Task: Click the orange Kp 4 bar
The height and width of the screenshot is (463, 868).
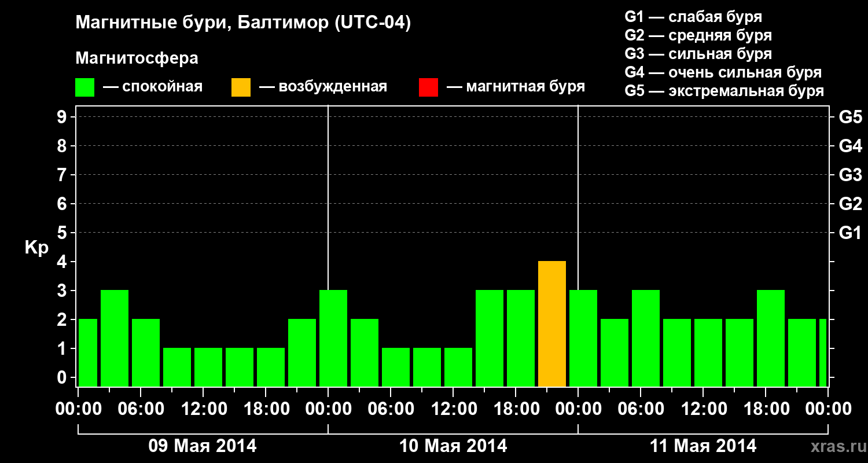Action: click(552, 324)
